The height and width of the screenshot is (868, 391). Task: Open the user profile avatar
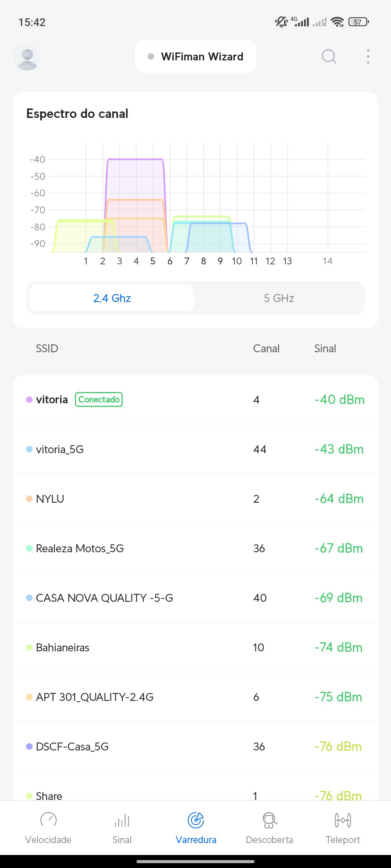click(x=27, y=57)
